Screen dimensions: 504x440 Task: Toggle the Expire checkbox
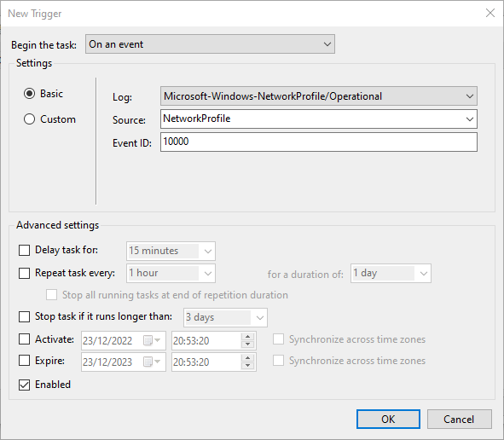click(x=24, y=361)
